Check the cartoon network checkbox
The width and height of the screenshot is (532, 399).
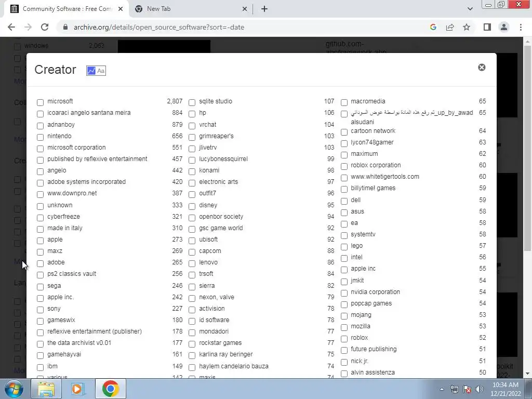[344, 131]
